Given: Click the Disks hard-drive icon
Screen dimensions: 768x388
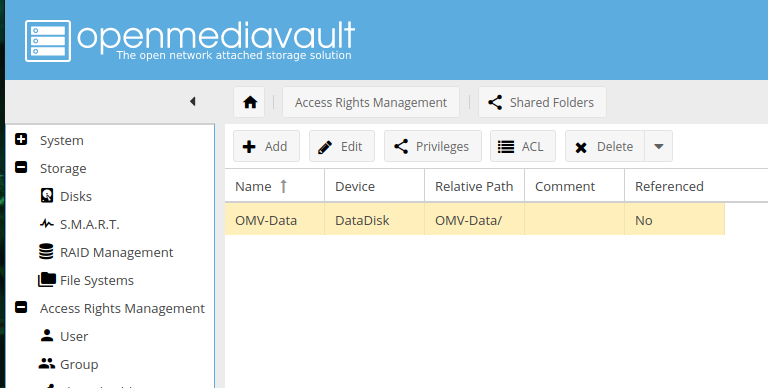Looking at the screenshot, I should pyautogui.click(x=47, y=195).
